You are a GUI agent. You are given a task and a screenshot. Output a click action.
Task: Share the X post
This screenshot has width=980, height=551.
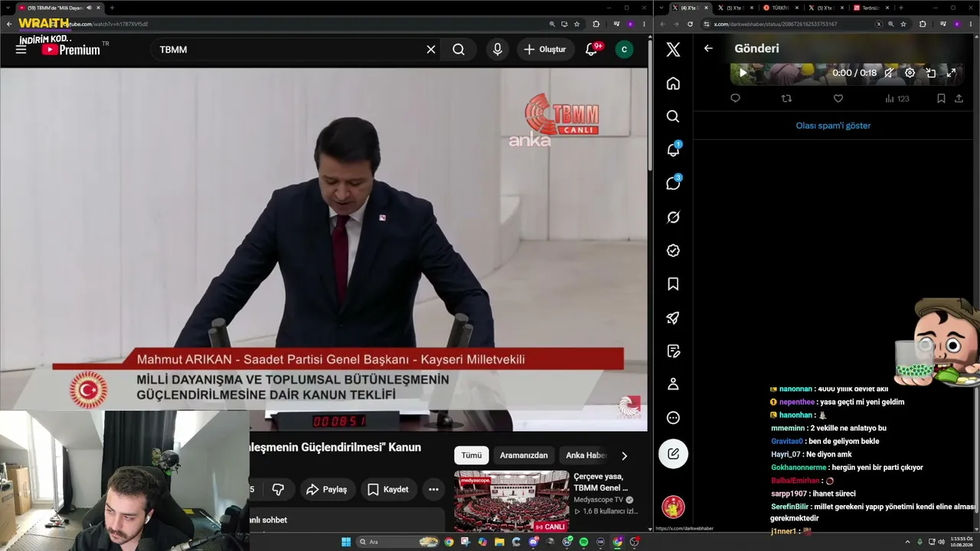[959, 99]
